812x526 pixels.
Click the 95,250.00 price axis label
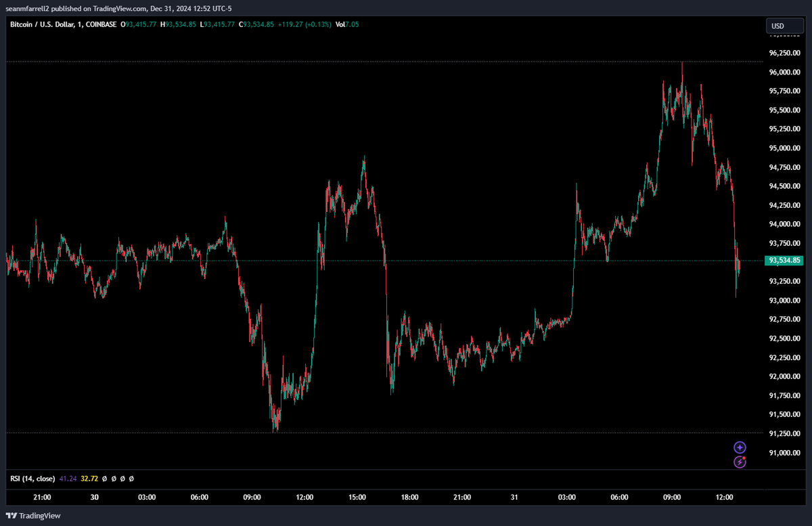coord(785,129)
